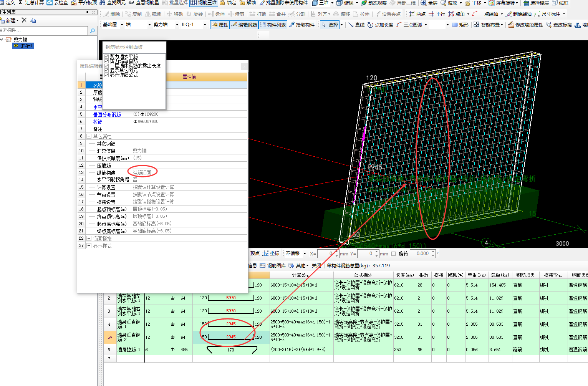Increase the rotation angle spinner value
Image resolution: width=588 pixels, height=386 pixels.
coord(433,252)
